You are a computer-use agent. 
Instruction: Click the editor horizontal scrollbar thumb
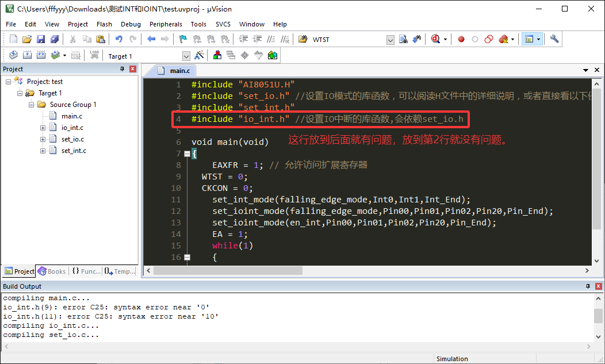tap(228, 271)
